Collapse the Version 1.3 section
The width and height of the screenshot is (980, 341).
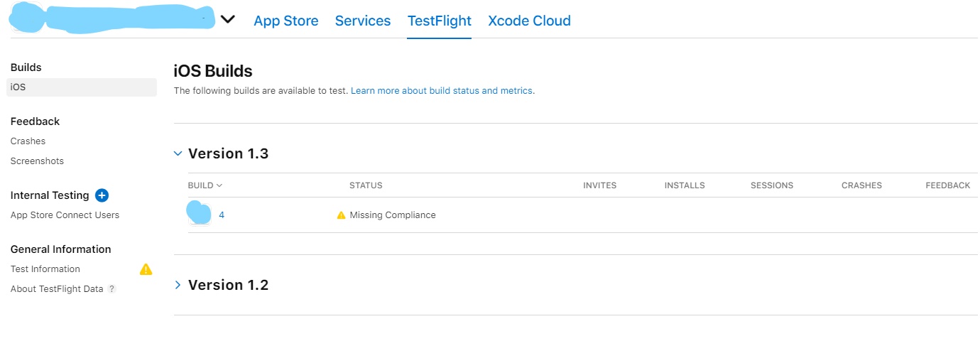178,153
